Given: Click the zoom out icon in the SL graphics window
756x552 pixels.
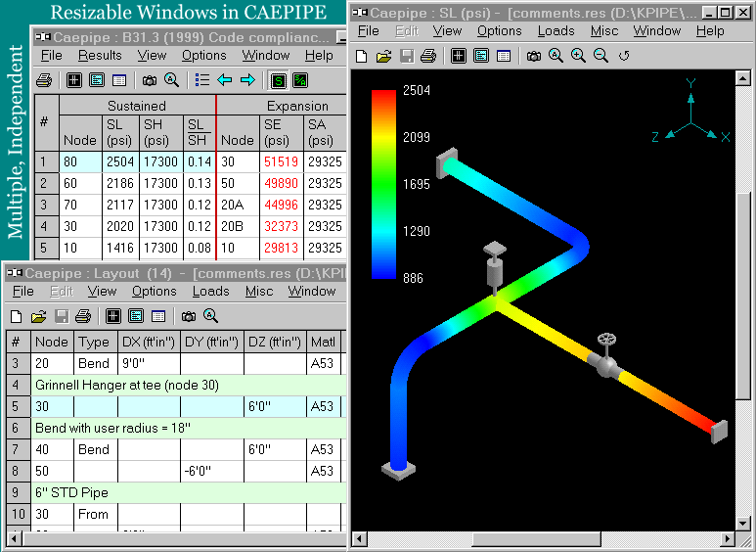Looking at the screenshot, I should [600, 56].
